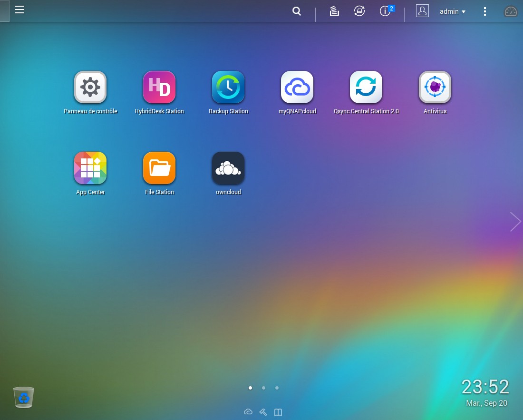Switch to the second desktop page dot
523x420 pixels.
click(x=263, y=388)
